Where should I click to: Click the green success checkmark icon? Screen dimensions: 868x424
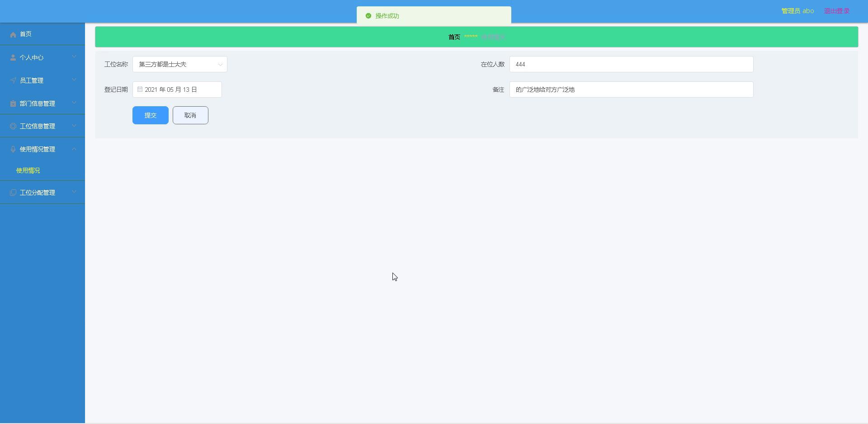tap(368, 16)
